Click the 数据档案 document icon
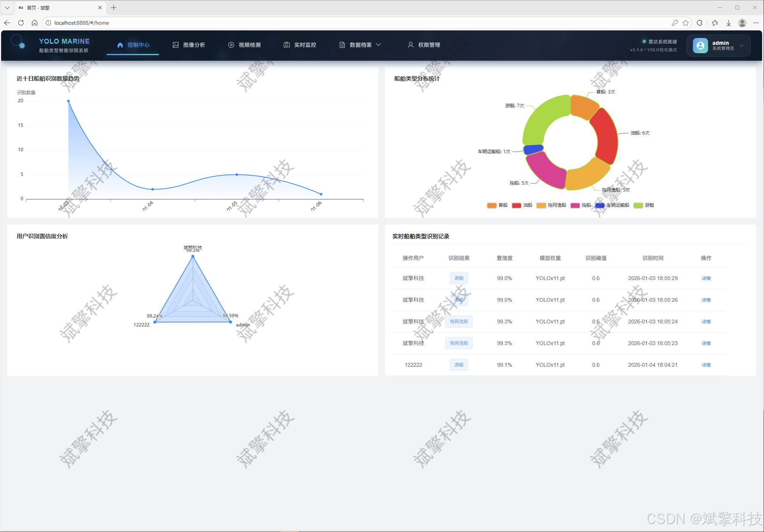Screen dimensions: 764x532 click(342, 45)
